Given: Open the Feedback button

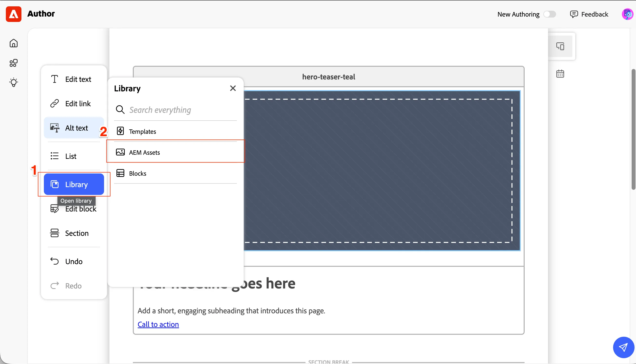Looking at the screenshot, I should (589, 14).
